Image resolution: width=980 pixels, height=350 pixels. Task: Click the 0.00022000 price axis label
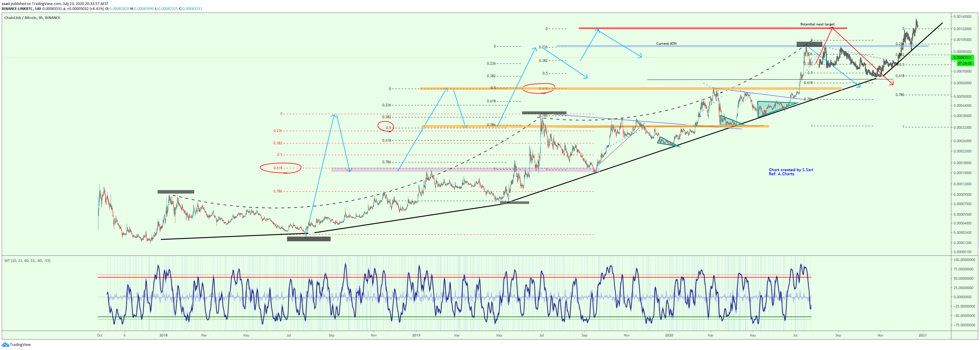pyautogui.click(x=962, y=151)
